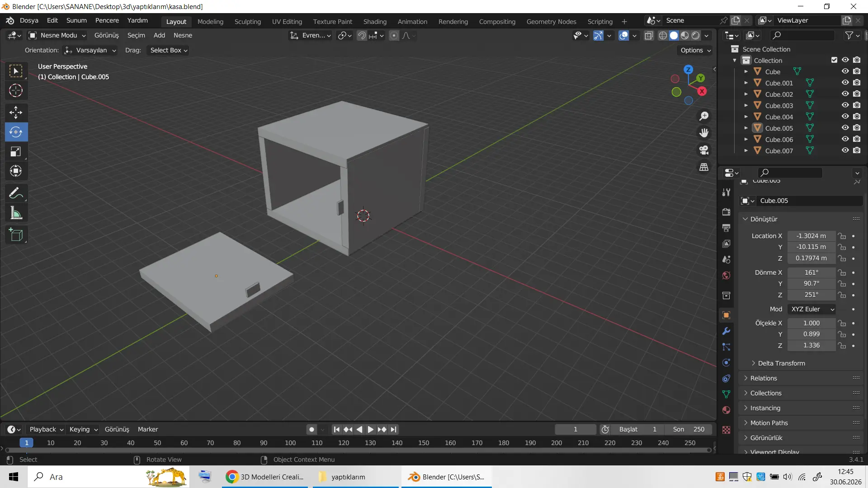The image size is (868, 488).
Task: Open the Scene properties tab
Action: tap(726, 259)
